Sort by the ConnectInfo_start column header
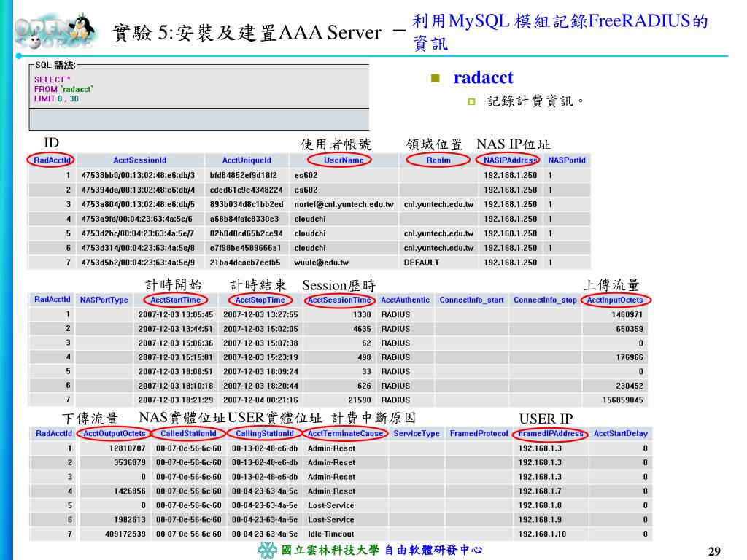This screenshot has height=560, width=747. [471, 300]
